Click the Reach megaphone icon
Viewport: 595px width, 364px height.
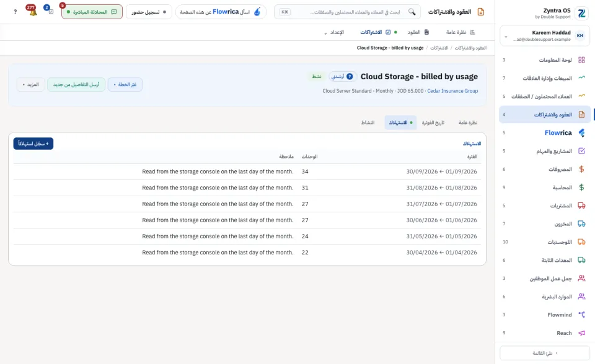pyautogui.click(x=581, y=333)
